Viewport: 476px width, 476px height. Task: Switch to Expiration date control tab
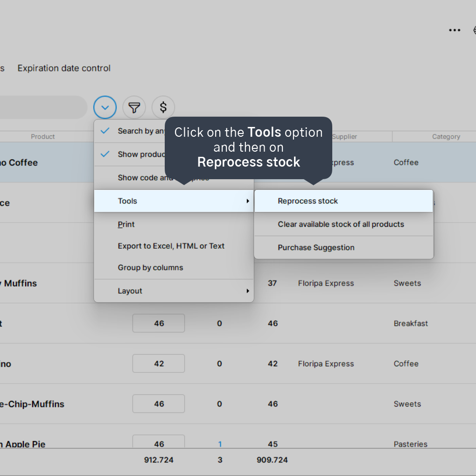click(64, 68)
